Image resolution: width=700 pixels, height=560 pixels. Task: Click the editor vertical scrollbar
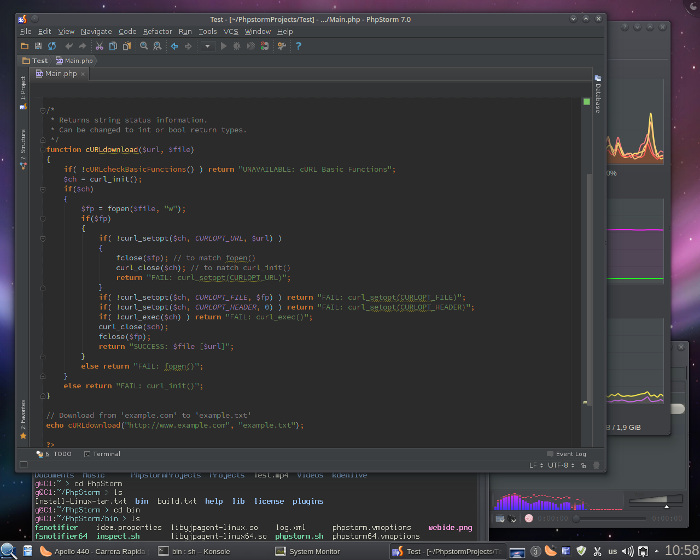click(x=589, y=289)
